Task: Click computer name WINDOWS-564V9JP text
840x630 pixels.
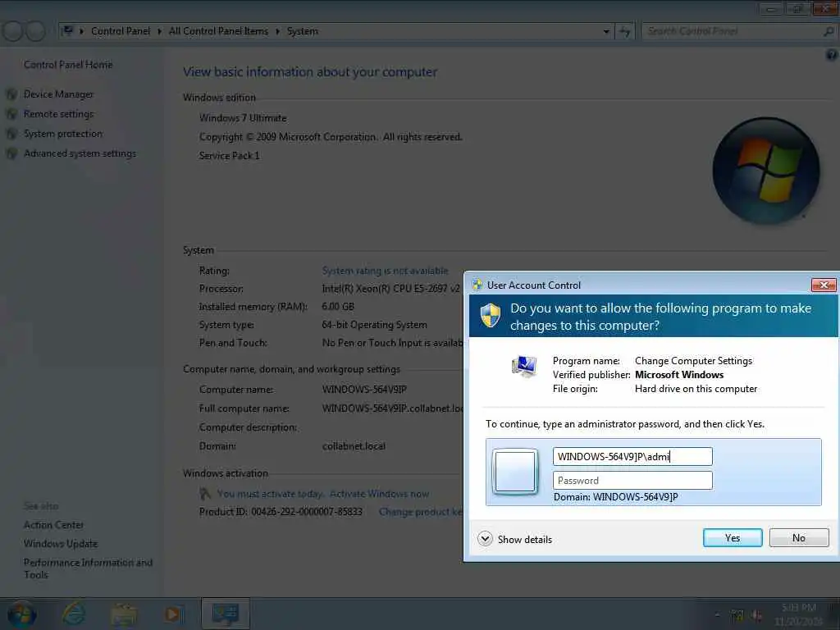Action: pos(364,390)
